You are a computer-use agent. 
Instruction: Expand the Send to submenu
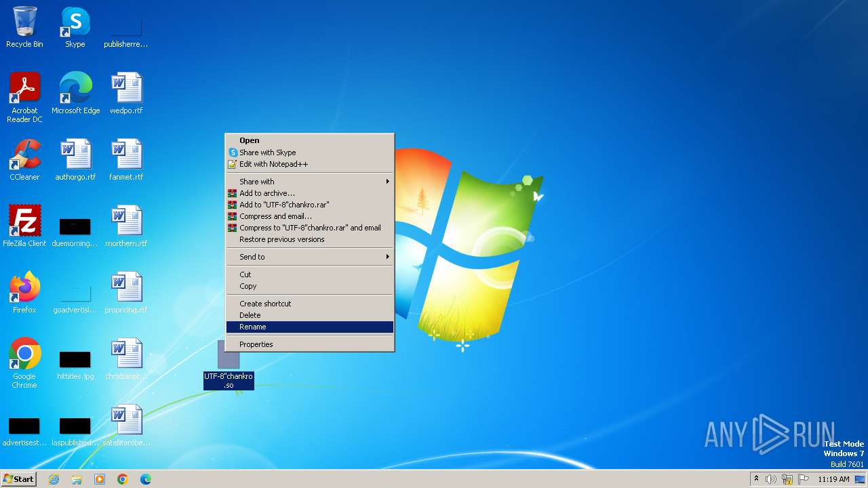(309, 257)
